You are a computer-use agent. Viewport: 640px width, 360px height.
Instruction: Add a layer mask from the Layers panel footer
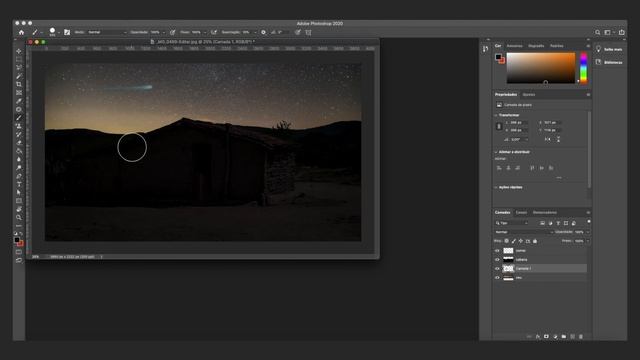pyautogui.click(x=547, y=337)
